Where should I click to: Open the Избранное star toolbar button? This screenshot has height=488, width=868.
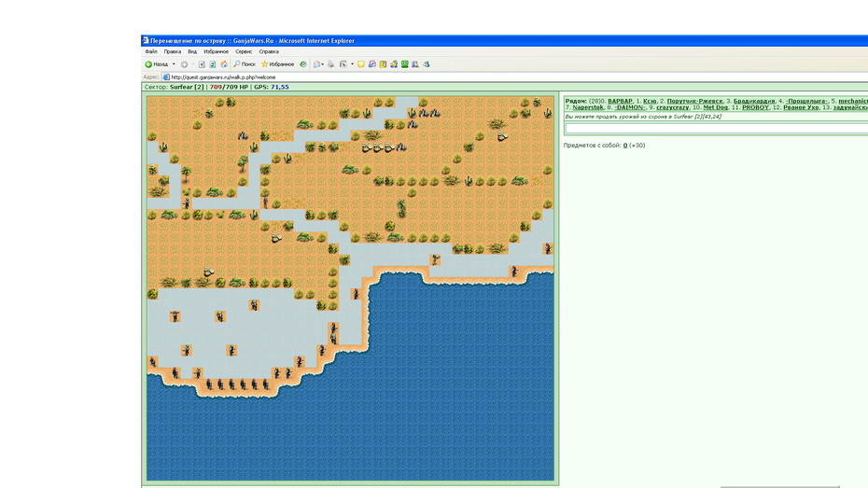277,64
